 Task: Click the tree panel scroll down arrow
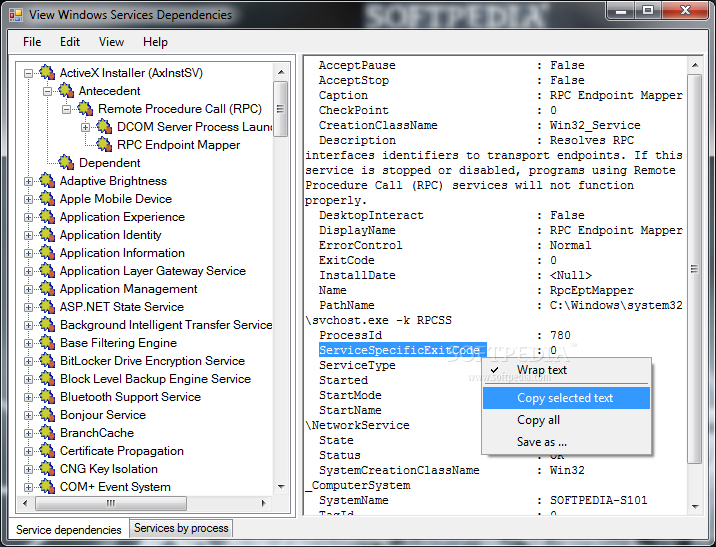(x=281, y=487)
